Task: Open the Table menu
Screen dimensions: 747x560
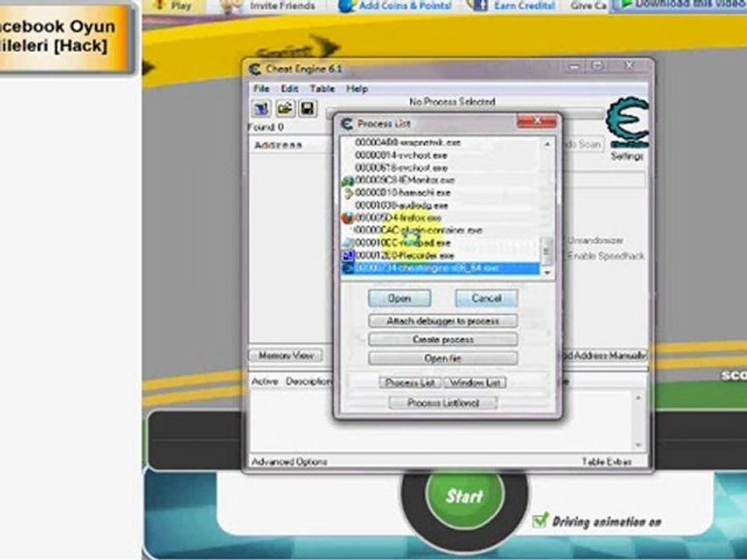Action: pos(322,89)
